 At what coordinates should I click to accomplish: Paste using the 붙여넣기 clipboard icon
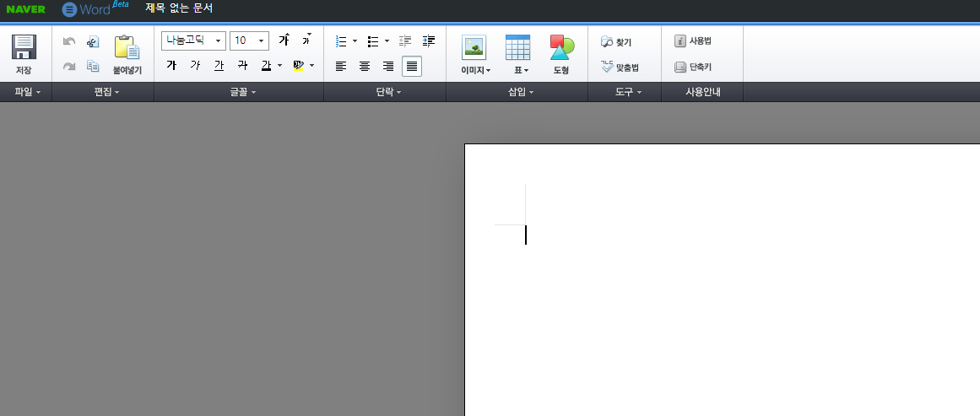127,47
